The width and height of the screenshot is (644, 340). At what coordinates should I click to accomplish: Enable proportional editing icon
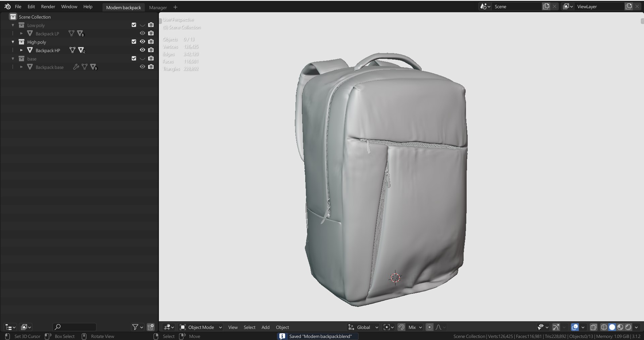coord(429,327)
